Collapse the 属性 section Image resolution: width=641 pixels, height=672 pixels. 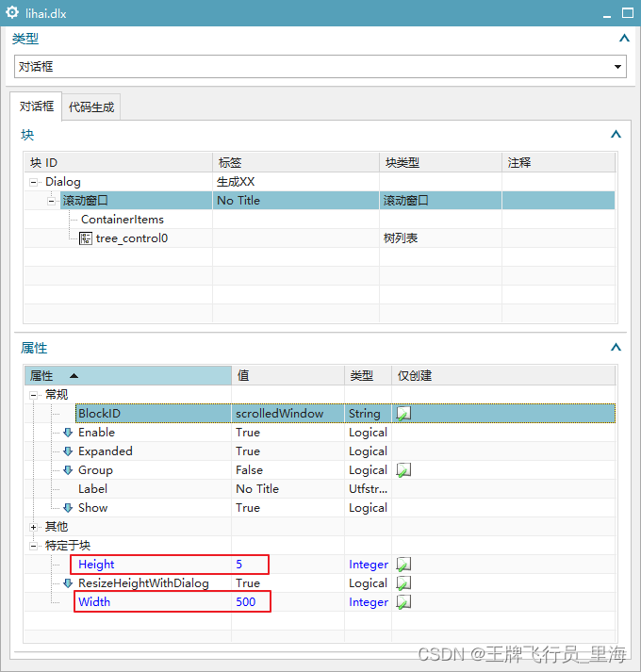[616, 347]
